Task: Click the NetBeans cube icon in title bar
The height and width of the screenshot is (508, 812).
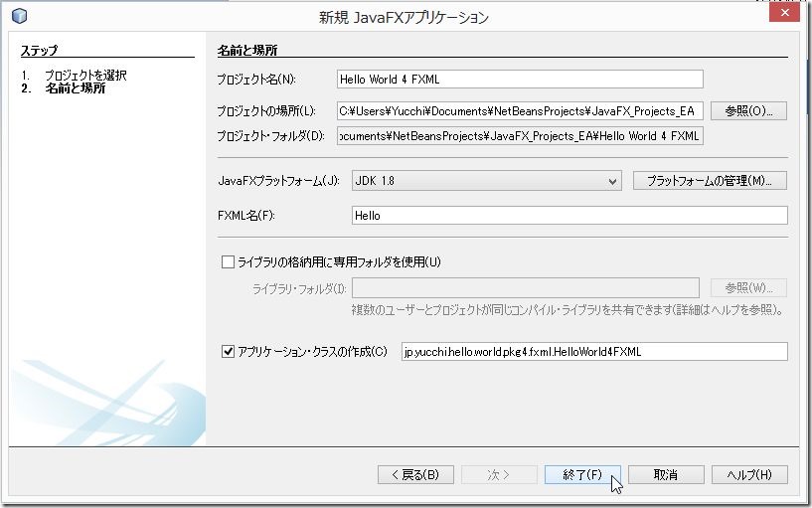Action: 19,16
